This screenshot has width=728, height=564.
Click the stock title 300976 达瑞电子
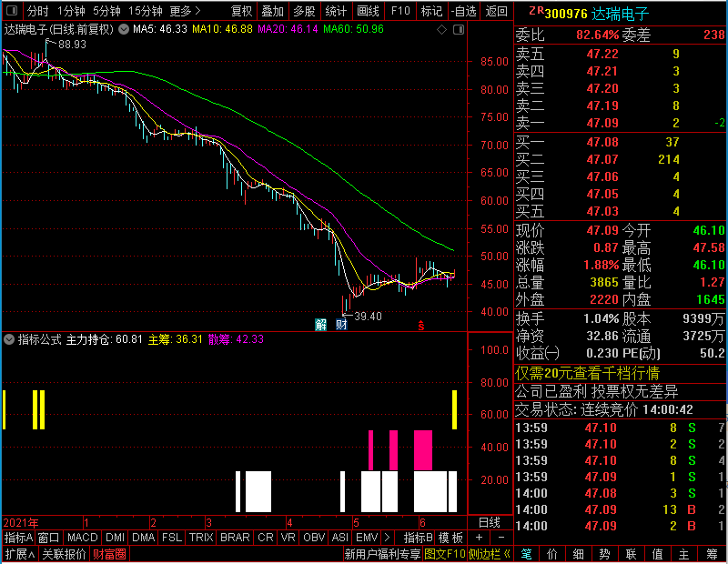coord(597,14)
